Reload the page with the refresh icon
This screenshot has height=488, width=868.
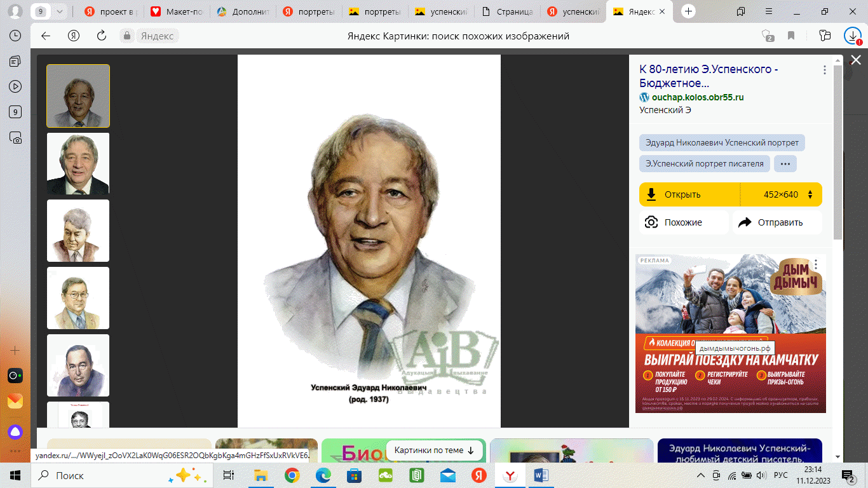[101, 36]
